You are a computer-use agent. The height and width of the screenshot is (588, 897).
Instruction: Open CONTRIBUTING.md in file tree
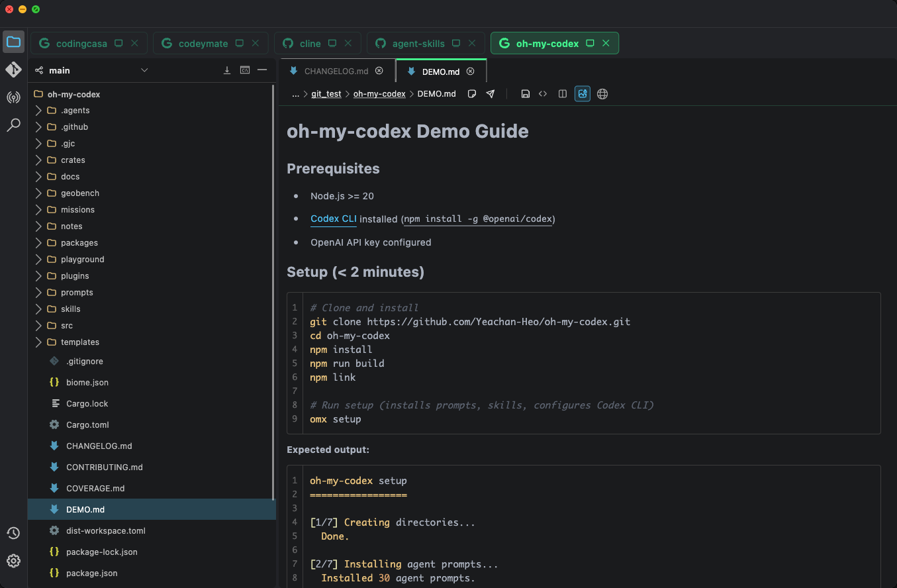pyautogui.click(x=152, y=467)
